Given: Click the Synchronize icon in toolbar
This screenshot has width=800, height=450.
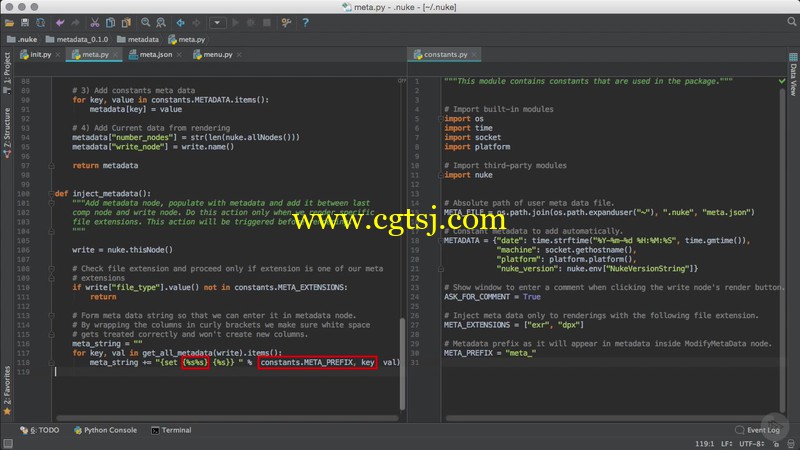Looking at the screenshot, I should [x=40, y=22].
